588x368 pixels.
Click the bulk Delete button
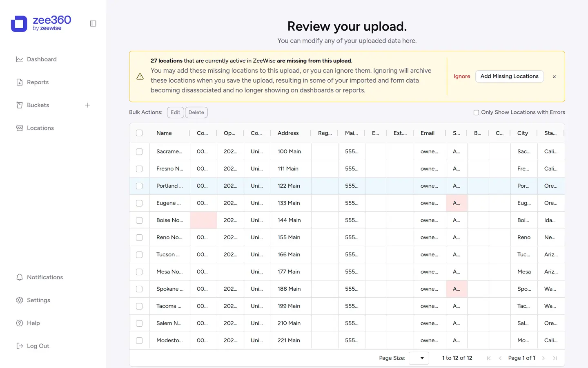point(196,112)
